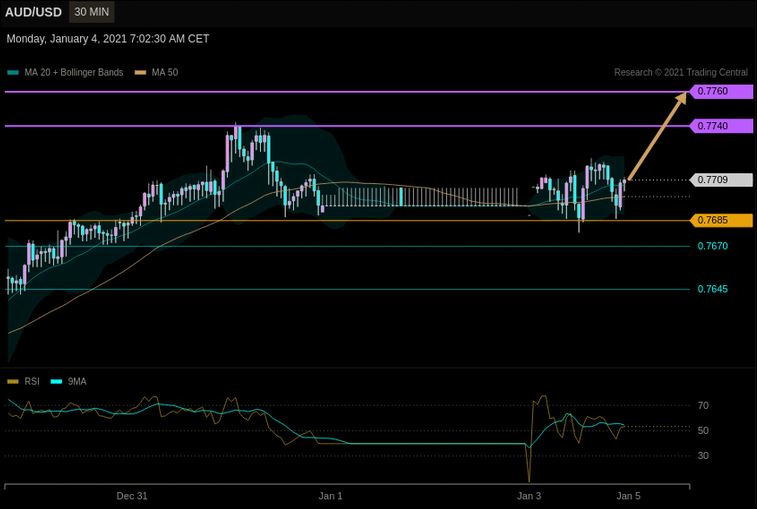Click the 0.7709 current price tag
Screen dimensions: 757x509
[x=721, y=180]
